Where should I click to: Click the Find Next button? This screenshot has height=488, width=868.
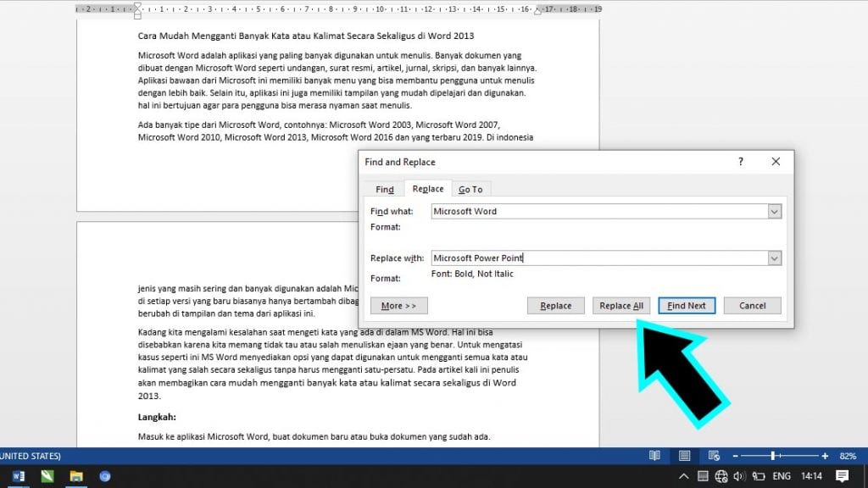click(687, 305)
